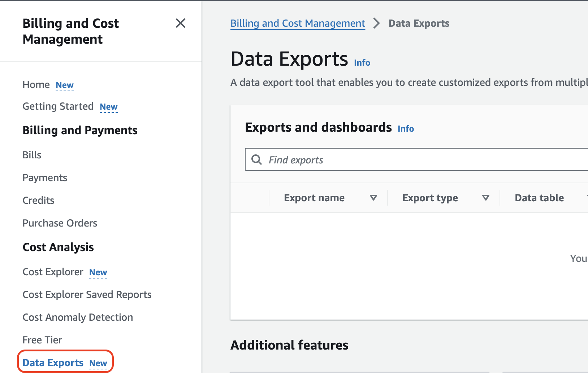588x373 pixels.
Task: Click the Cost Analysis section heading
Action: pos(58,247)
